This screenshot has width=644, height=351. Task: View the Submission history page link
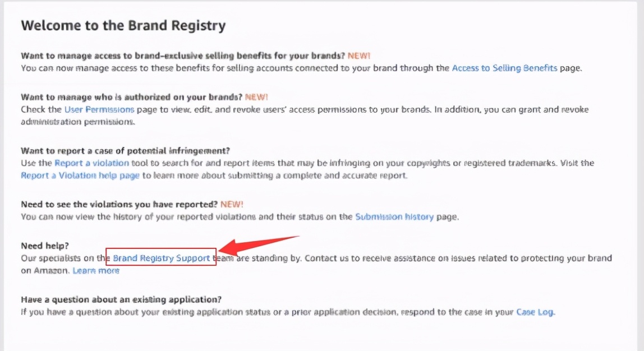394,217
